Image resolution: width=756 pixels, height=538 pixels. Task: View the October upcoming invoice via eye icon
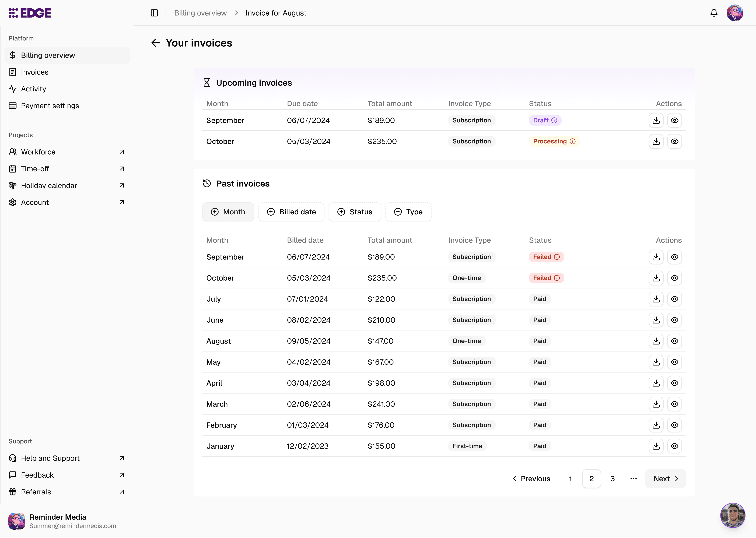click(x=674, y=142)
